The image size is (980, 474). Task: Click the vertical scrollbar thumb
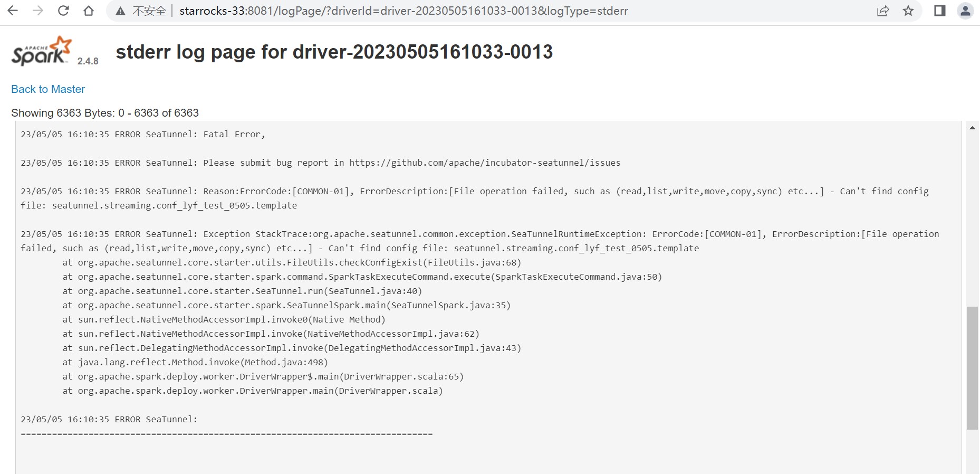click(x=972, y=368)
